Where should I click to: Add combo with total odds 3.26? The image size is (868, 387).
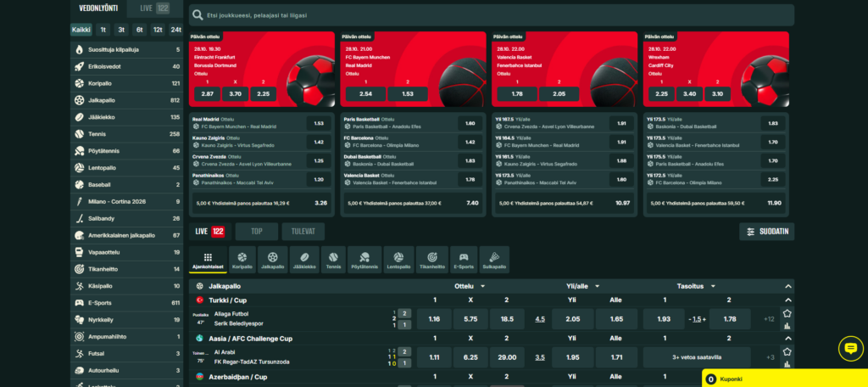[x=261, y=203]
